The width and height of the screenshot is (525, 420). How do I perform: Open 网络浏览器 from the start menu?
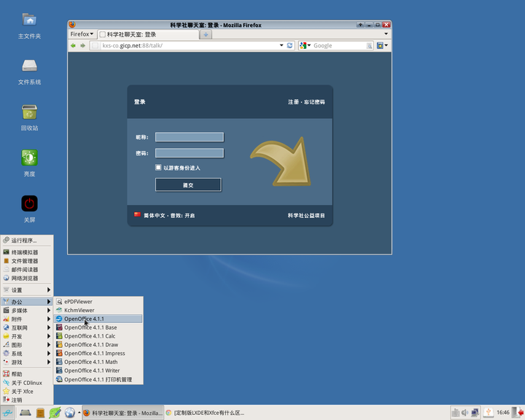pyautogui.click(x=27, y=279)
